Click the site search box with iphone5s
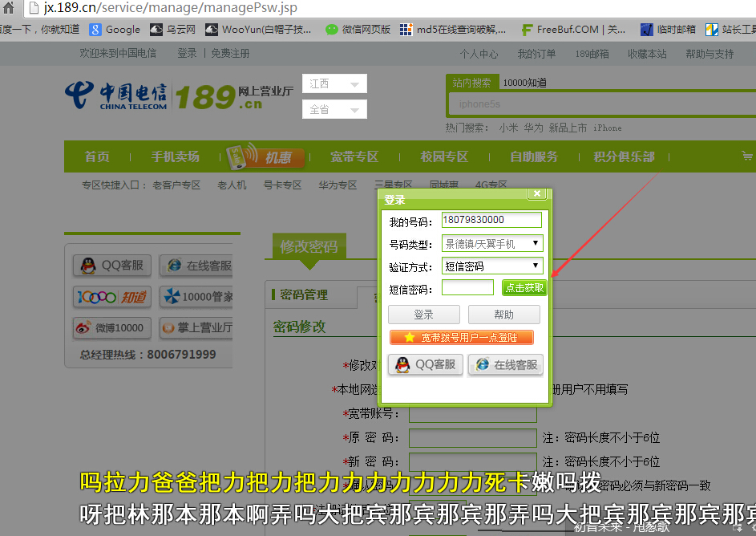Viewport: 756px width, 536px height. point(602,104)
